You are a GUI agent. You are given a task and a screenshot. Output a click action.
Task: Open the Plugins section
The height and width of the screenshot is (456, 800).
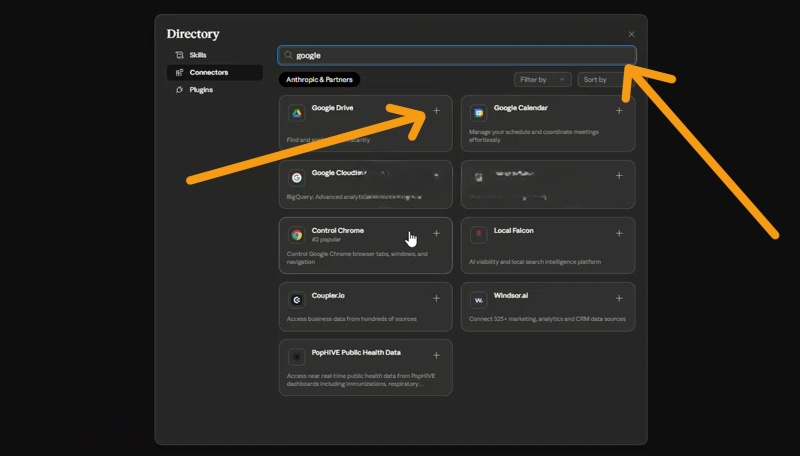tap(214, 90)
